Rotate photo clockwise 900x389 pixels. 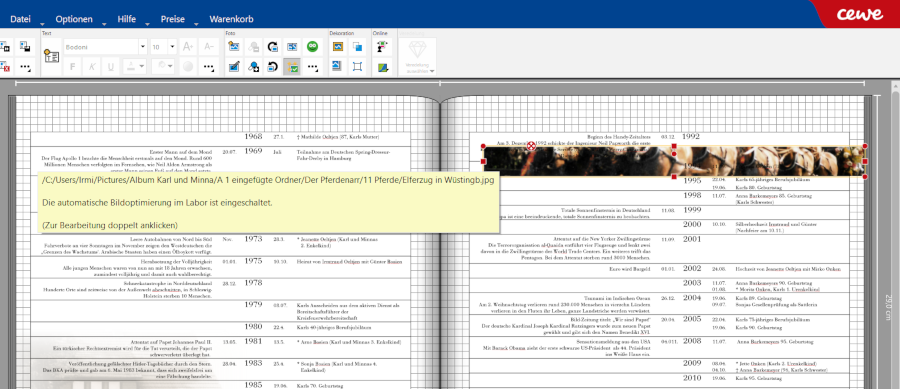(x=273, y=46)
